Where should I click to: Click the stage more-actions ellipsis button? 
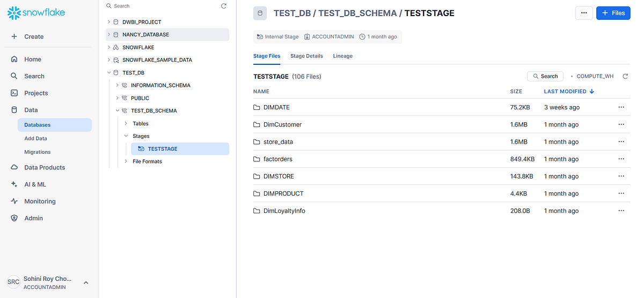[584, 13]
